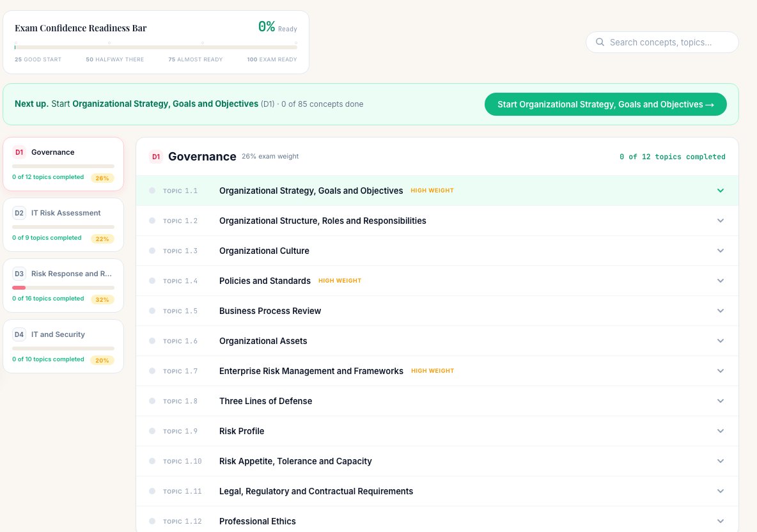757x532 pixels.
Task: Click the Exam Confidence Readiness progress bar
Action: click(x=156, y=47)
